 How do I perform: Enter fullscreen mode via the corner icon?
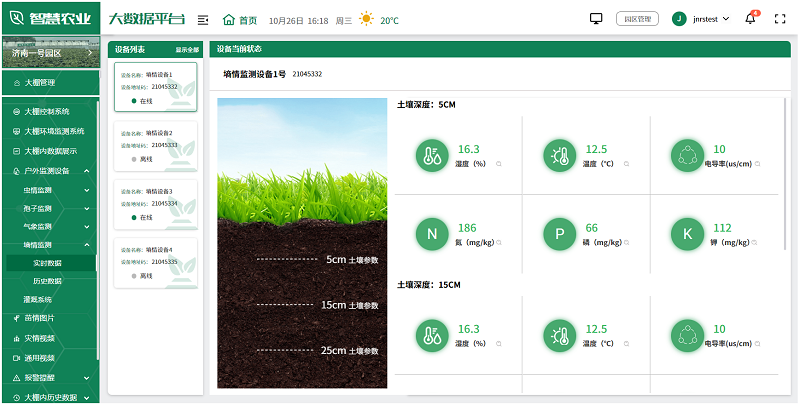click(x=780, y=19)
